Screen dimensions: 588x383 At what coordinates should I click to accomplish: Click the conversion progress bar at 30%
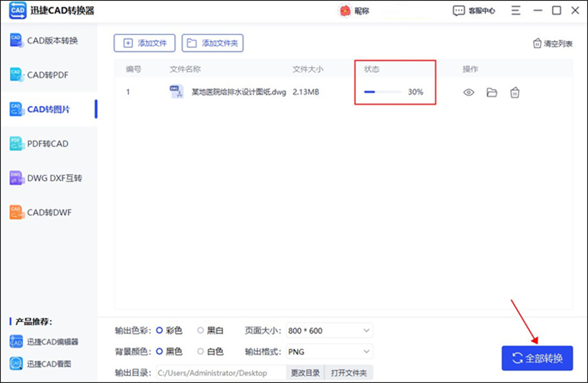tap(383, 92)
